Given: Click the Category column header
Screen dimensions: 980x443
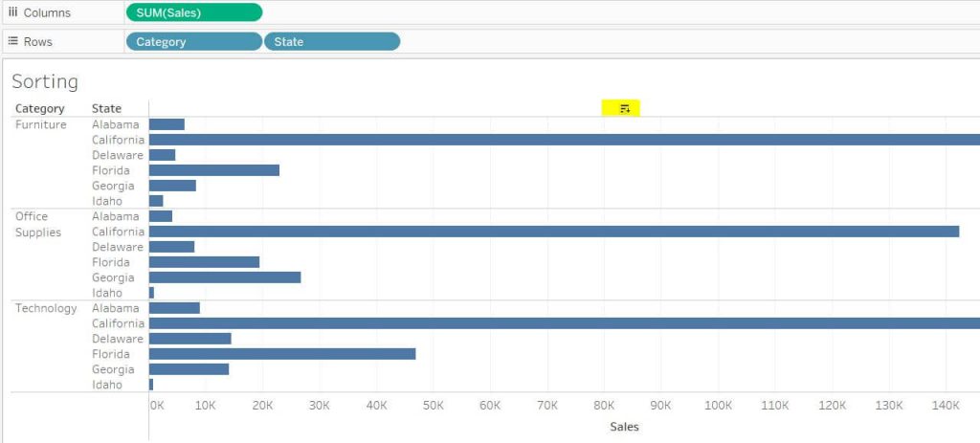Looking at the screenshot, I should click(x=40, y=108).
